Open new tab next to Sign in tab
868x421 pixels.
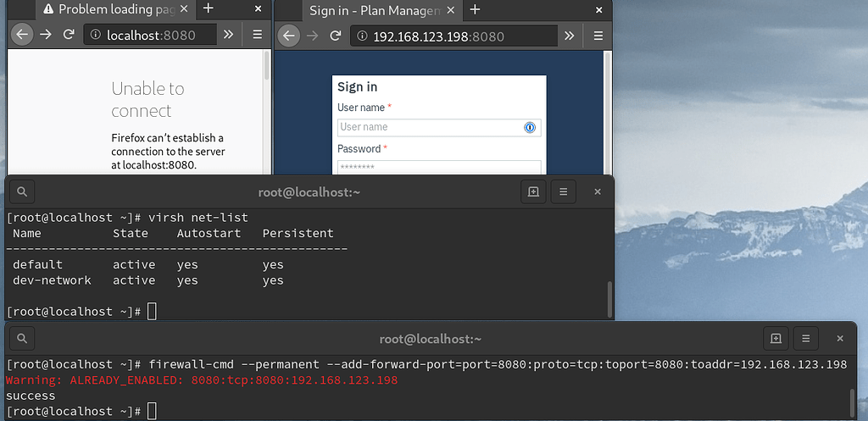(x=476, y=9)
